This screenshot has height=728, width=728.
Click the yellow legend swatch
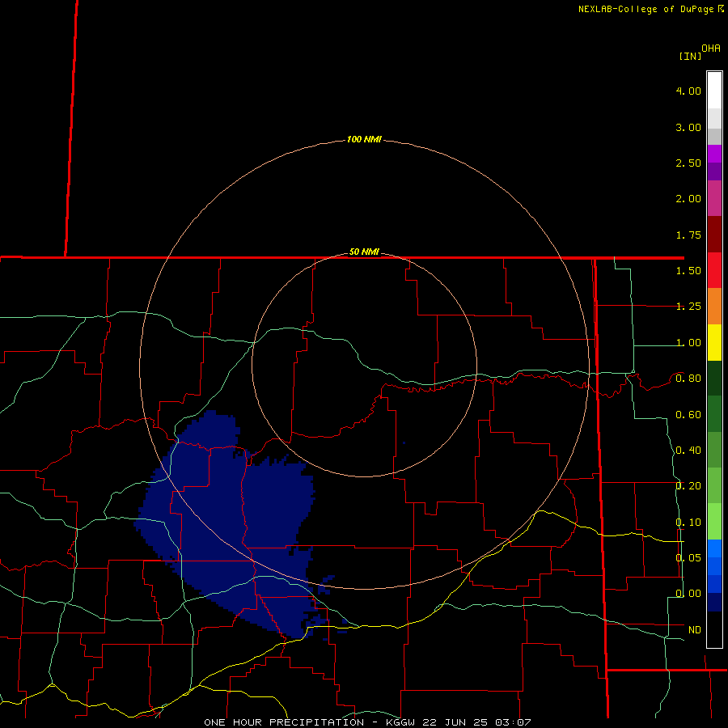(x=714, y=342)
